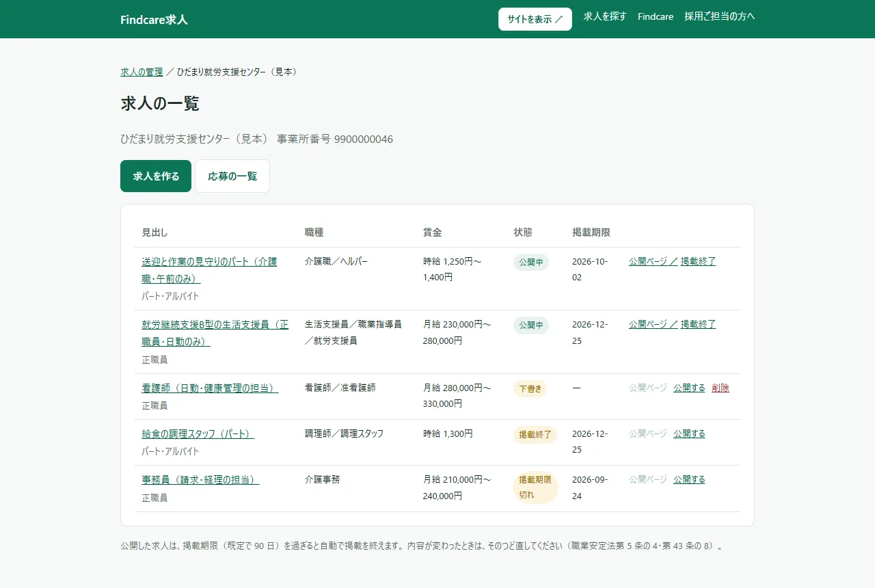Click 公開する for the 看護師 draft
Viewport: 875px width, 588px height.
coord(689,388)
